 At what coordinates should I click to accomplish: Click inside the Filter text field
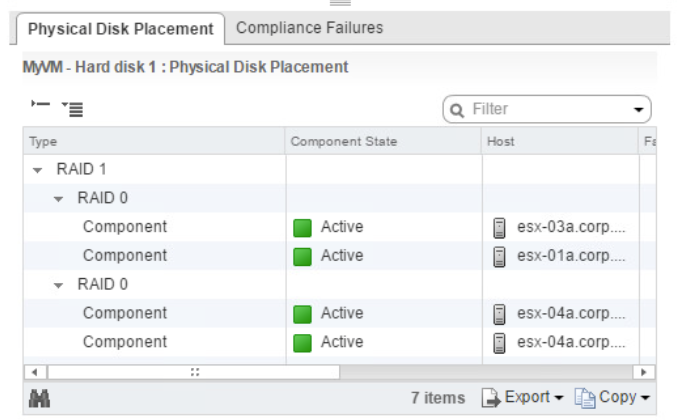click(548, 109)
